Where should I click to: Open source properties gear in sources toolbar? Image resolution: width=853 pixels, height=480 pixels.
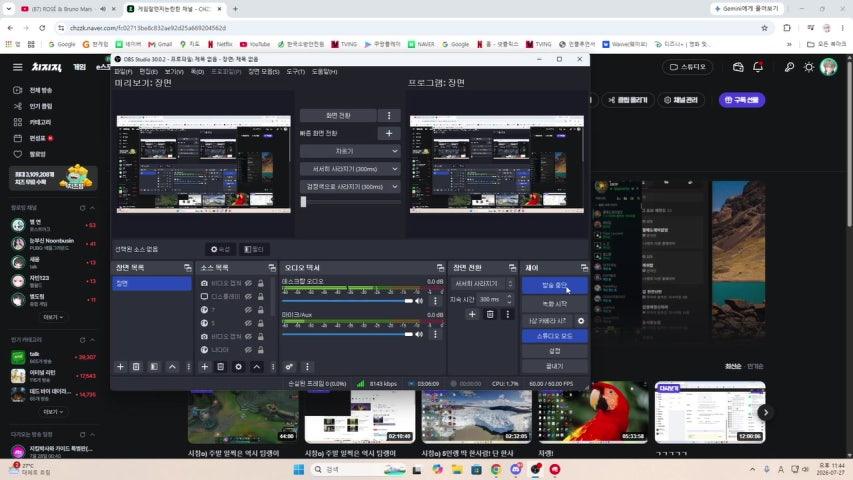click(238, 367)
